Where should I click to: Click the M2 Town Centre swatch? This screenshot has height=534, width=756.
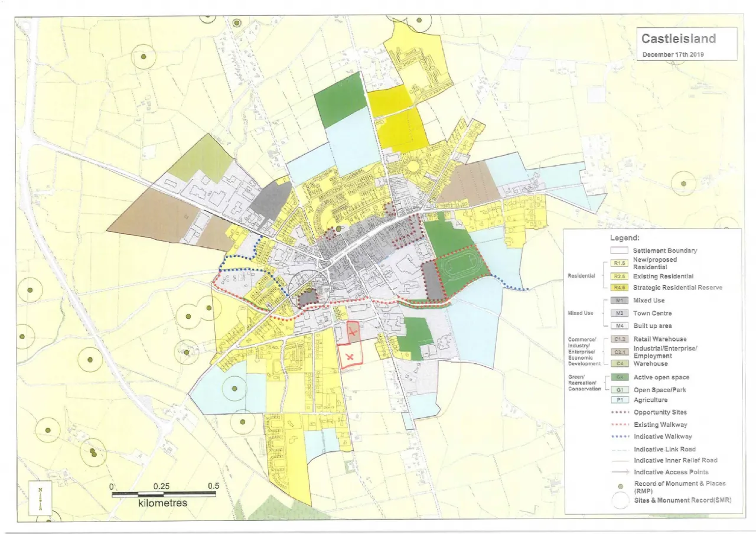[619, 313]
